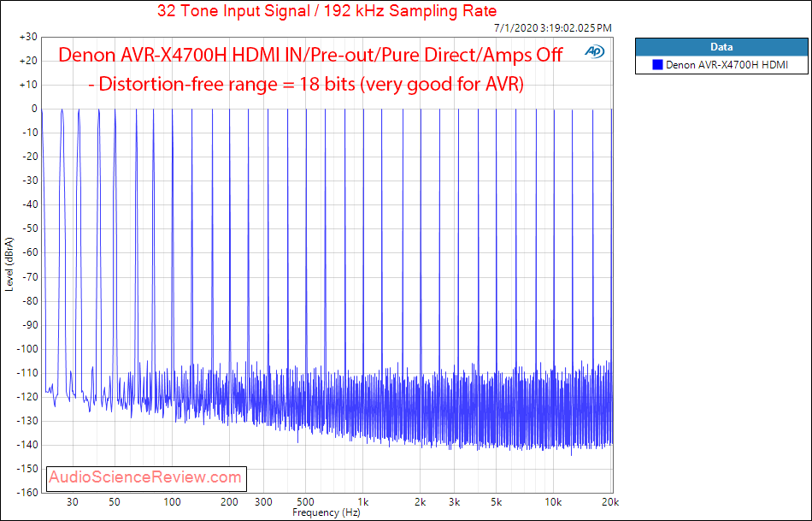812x521 pixels.
Task: Click the +30 level axis value
Action: (28, 37)
